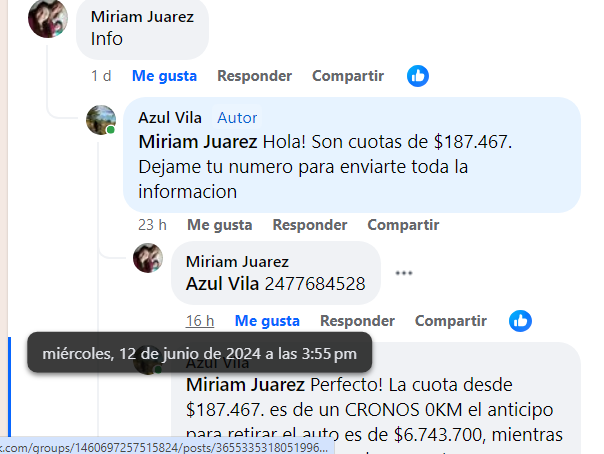Select Responder under Azul Vila's cuotas reply
604x454 pixels.
310,225
